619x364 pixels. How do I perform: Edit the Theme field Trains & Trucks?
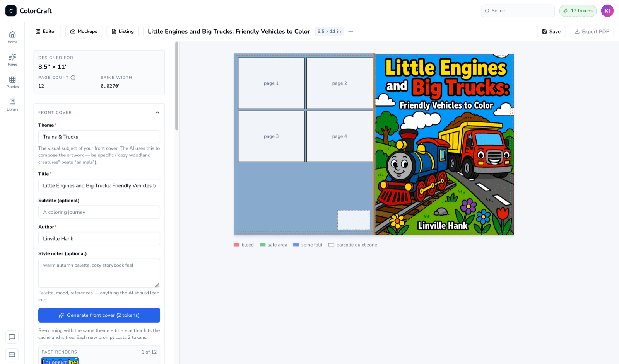click(x=99, y=137)
